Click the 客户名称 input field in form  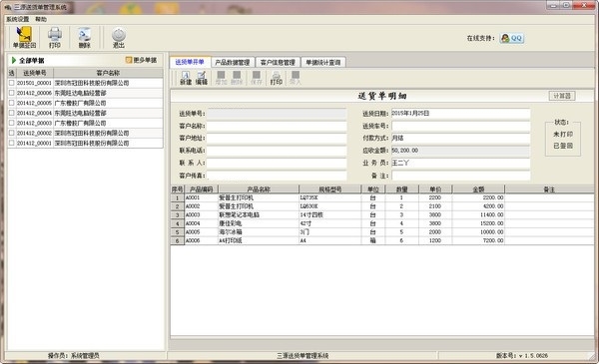click(277, 126)
